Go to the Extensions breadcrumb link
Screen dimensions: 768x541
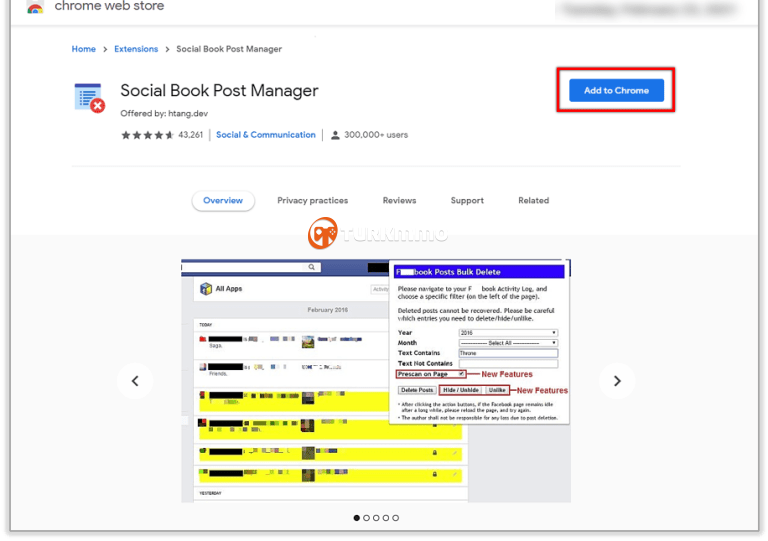[x=136, y=49]
